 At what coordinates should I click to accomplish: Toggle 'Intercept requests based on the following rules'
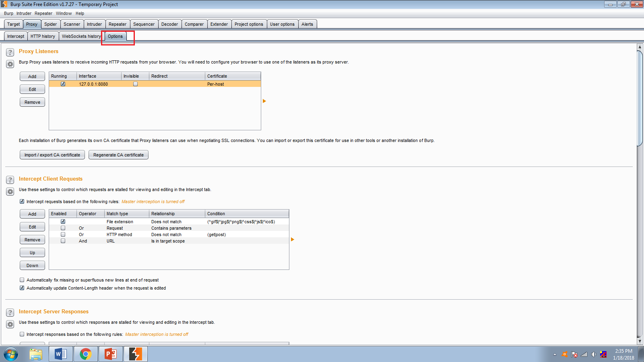[22, 202]
